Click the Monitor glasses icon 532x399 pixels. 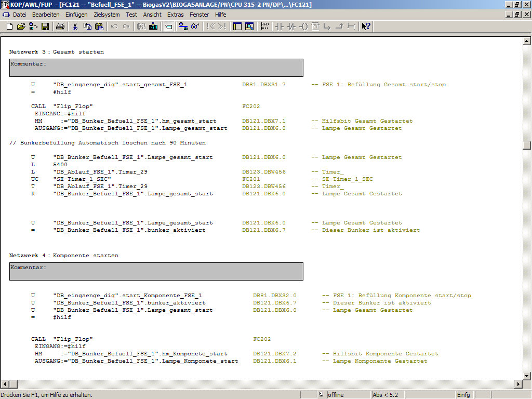point(195,26)
